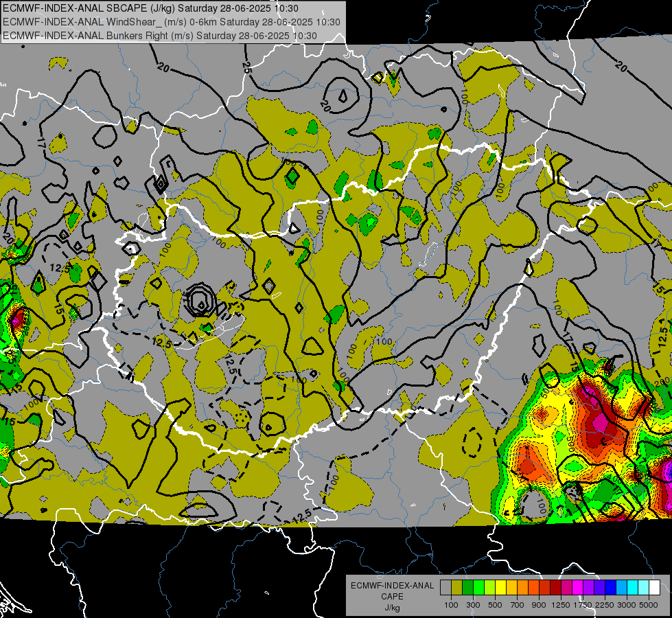The height and width of the screenshot is (618, 672).
Task: Click the olive swatch in the CAPE legend
Action: pyautogui.click(x=457, y=587)
